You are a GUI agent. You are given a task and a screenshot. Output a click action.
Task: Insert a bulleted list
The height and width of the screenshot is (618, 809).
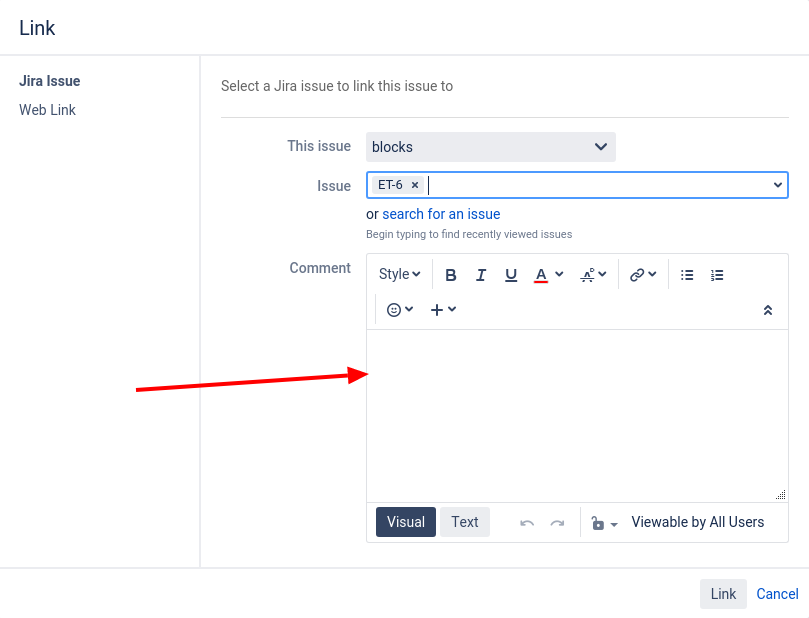tap(687, 275)
